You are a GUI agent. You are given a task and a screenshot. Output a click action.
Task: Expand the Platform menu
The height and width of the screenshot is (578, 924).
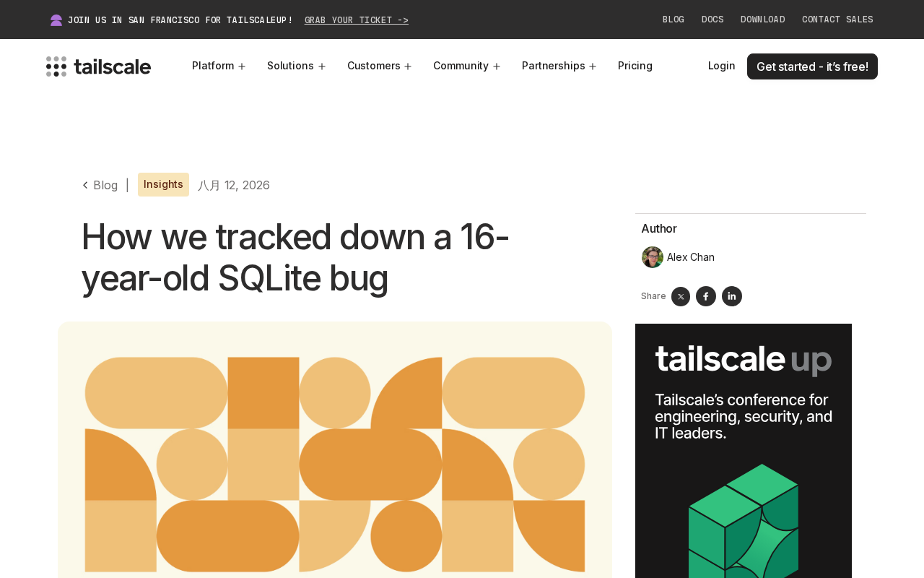(x=219, y=66)
